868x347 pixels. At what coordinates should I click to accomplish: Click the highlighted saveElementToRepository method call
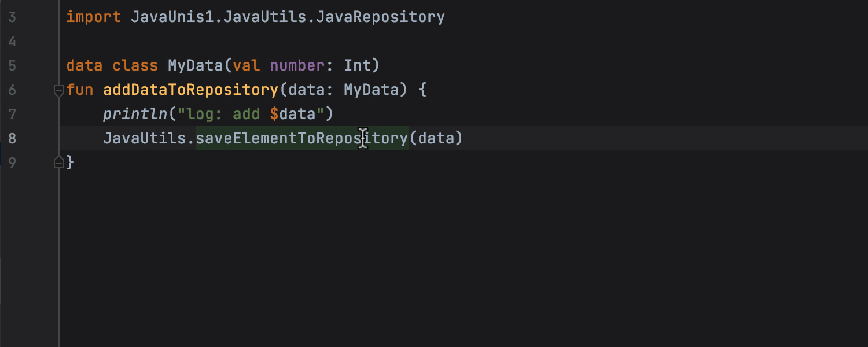(x=301, y=138)
